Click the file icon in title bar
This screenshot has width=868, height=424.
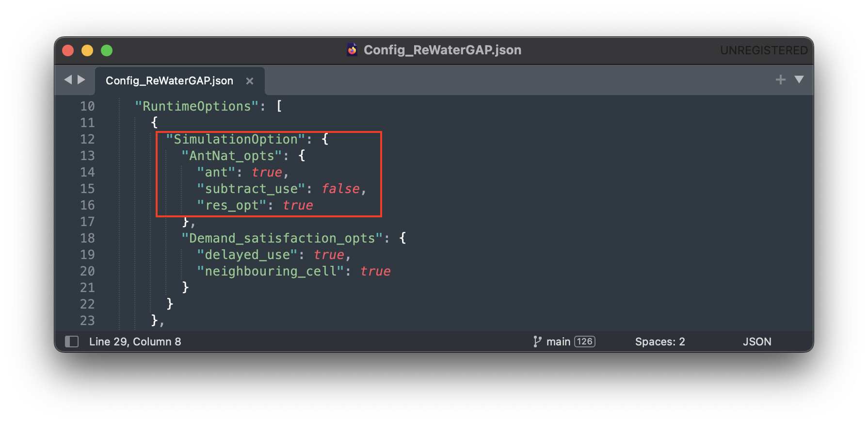352,50
